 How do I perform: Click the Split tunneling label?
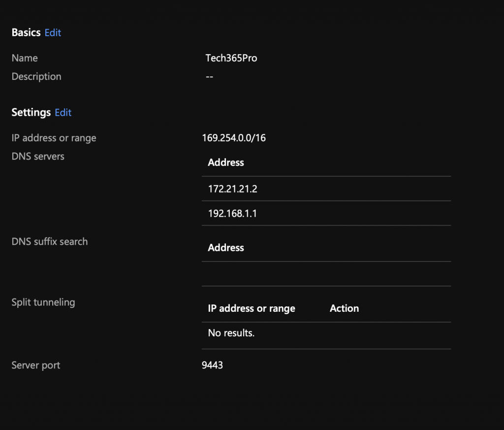point(43,302)
